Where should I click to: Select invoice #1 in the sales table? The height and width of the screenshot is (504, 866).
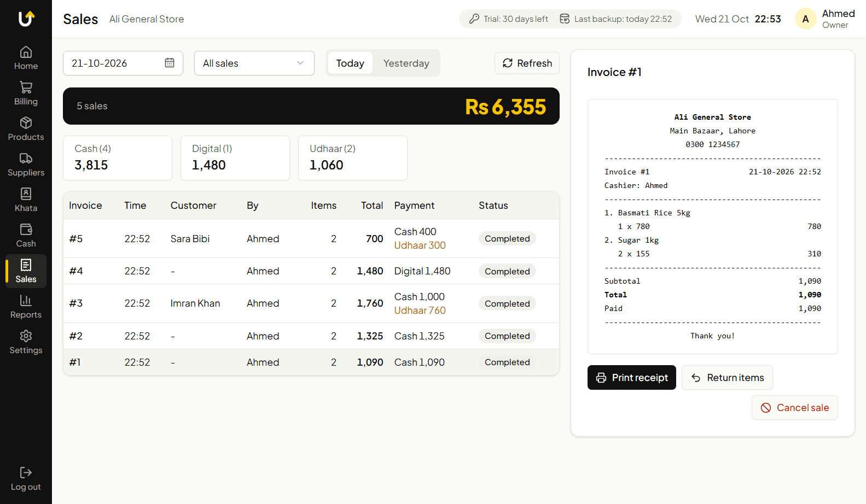pyautogui.click(x=311, y=362)
